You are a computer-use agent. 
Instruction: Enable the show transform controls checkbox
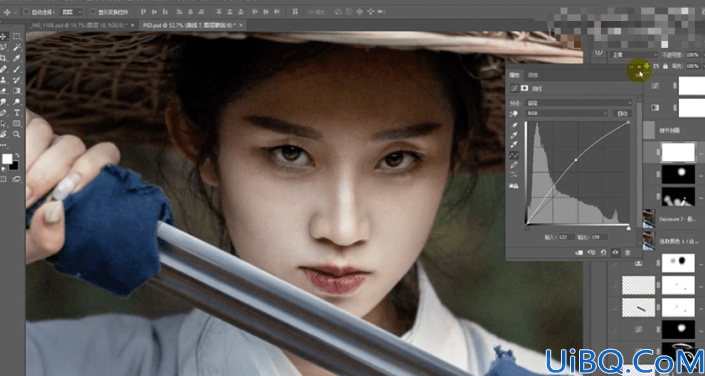tap(93, 12)
